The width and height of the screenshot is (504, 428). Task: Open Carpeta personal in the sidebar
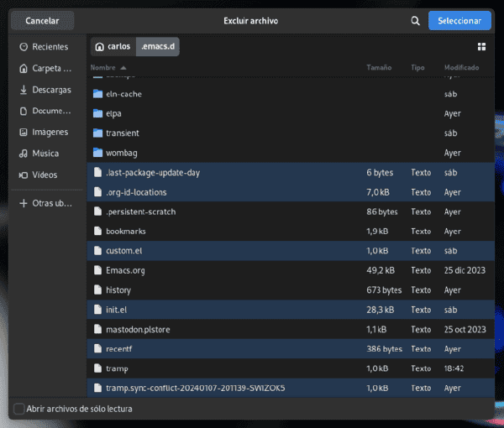[x=47, y=68]
